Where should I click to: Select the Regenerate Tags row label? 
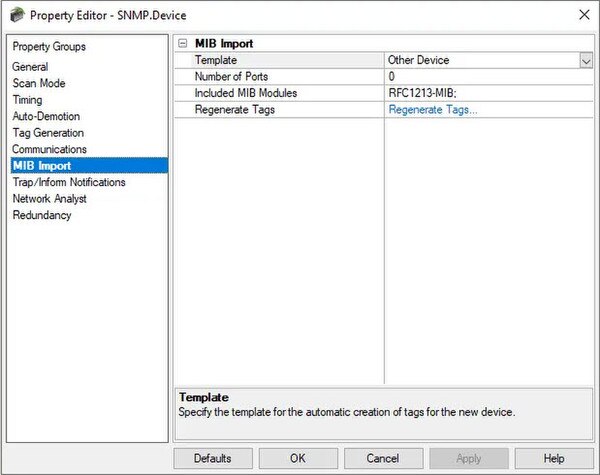click(235, 109)
